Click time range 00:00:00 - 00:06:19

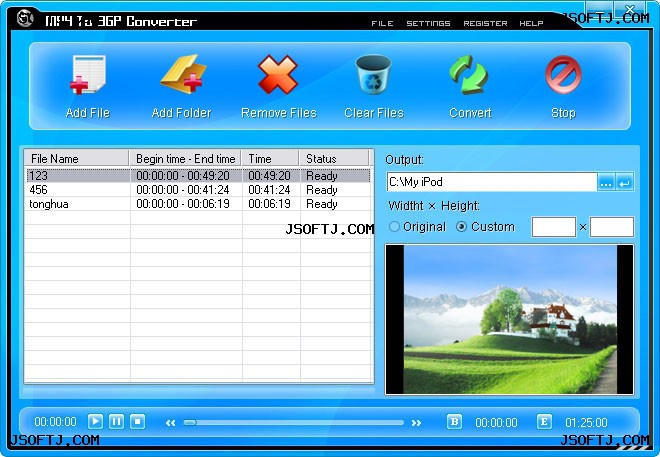(x=183, y=204)
